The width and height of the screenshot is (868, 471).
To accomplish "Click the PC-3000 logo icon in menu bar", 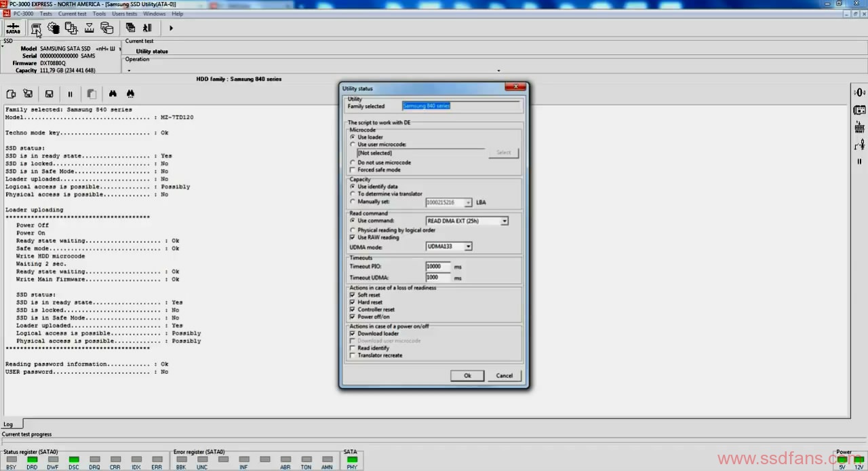I will pyautogui.click(x=6, y=14).
